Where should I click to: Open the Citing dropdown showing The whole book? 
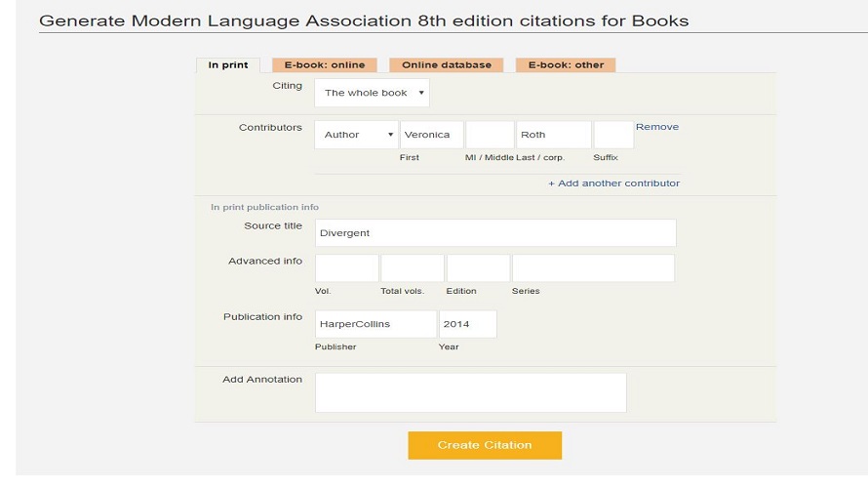[372, 93]
